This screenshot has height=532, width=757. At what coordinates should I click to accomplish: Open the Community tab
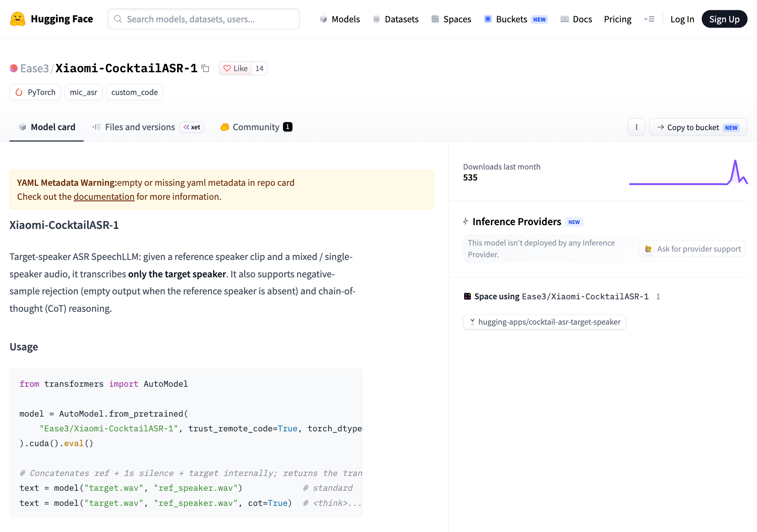256,127
